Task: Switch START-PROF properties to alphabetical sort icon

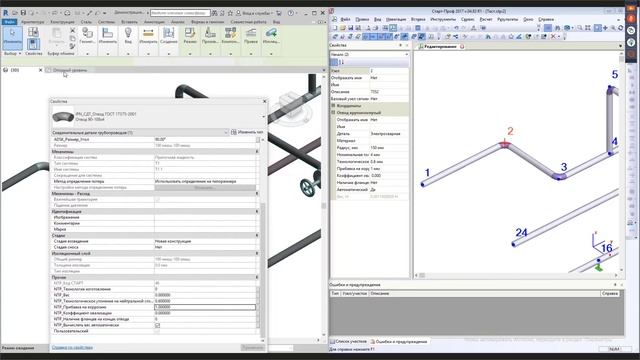Action: [x=342, y=62]
